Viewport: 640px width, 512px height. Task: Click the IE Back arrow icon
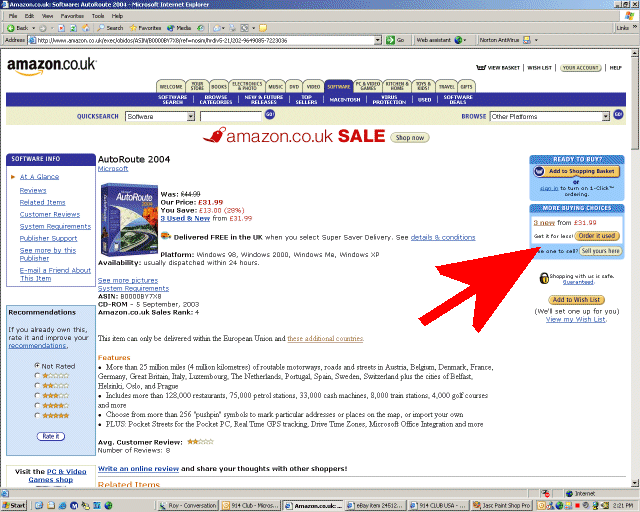(11, 28)
